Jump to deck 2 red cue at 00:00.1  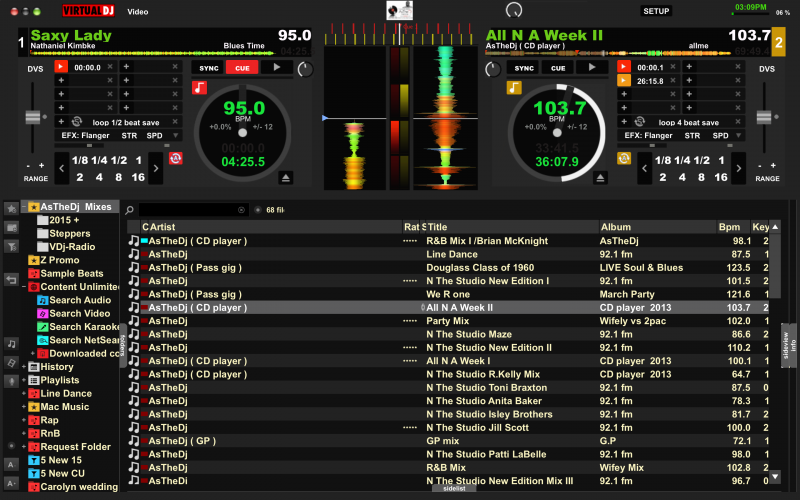click(x=623, y=67)
